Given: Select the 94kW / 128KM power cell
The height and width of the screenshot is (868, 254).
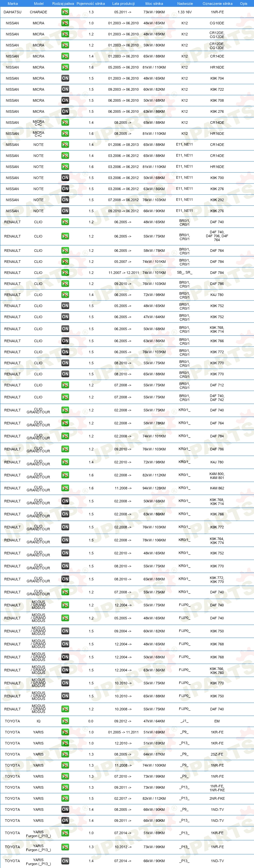Looking at the screenshot, I should tap(154, 488).
